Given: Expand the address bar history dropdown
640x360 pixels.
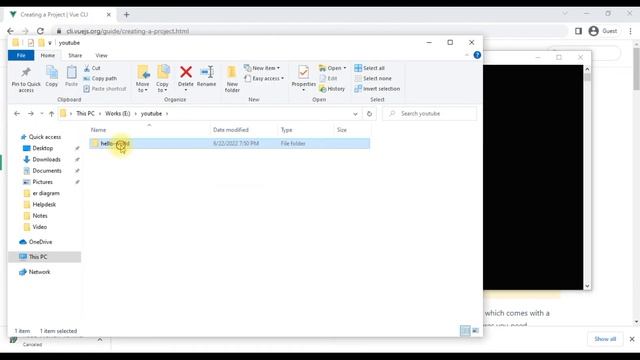Looking at the screenshot, I should point(355,113).
